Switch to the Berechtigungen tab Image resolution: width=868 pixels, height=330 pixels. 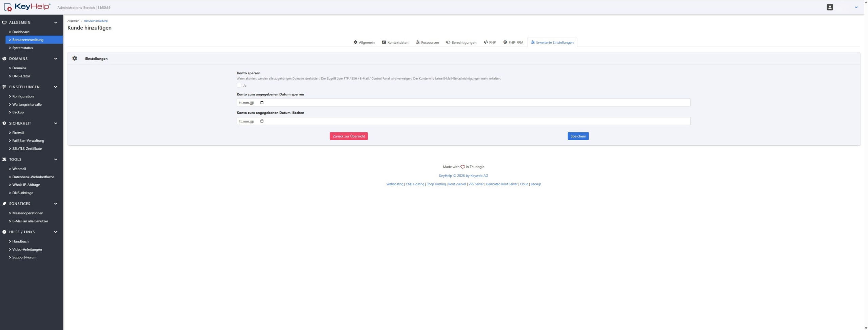(461, 42)
